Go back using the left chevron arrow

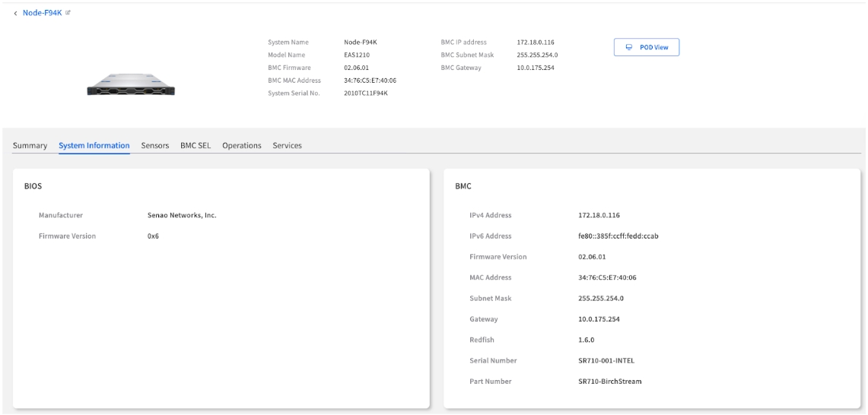16,14
